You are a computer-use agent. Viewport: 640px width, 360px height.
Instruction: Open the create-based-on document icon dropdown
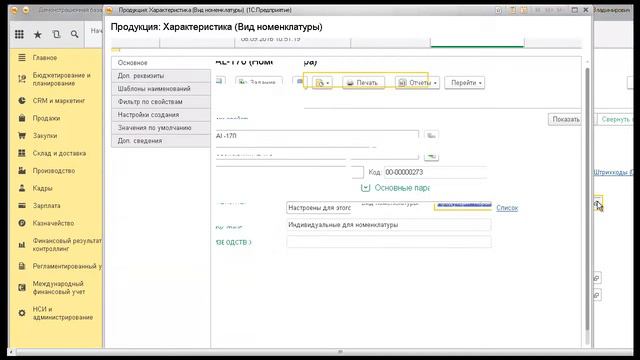point(322,83)
